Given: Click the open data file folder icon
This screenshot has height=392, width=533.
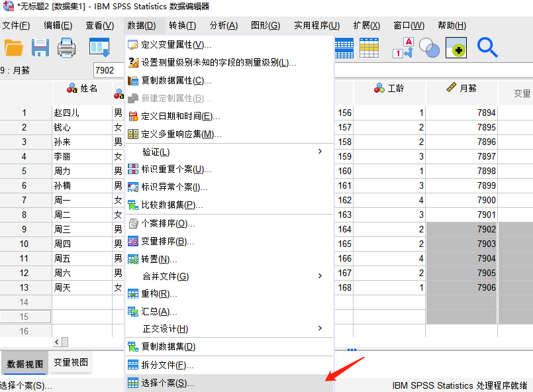Looking at the screenshot, I should pos(14,48).
